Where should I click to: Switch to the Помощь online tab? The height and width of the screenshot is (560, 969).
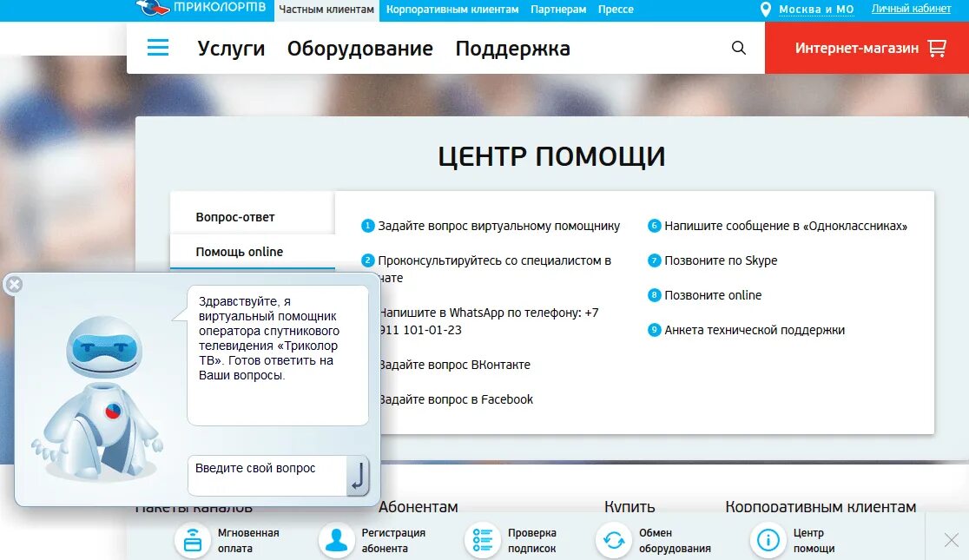click(252, 252)
